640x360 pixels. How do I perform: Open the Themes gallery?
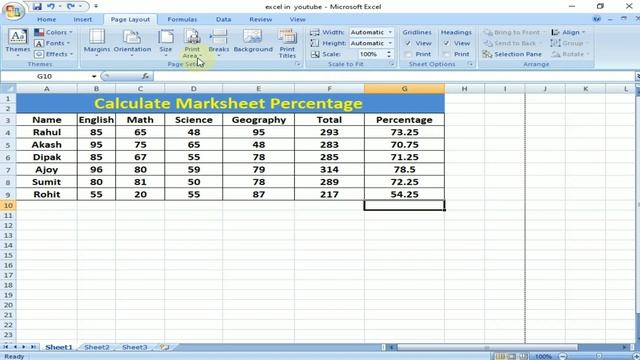click(18, 43)
